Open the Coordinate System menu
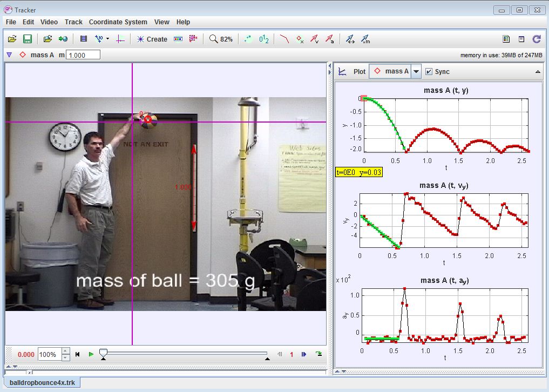Screen dimensions: 549x392 (x=118, y=22)
